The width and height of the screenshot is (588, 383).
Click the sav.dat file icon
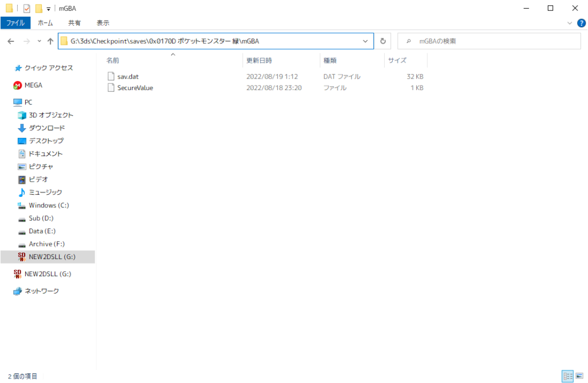click(111, 76)
